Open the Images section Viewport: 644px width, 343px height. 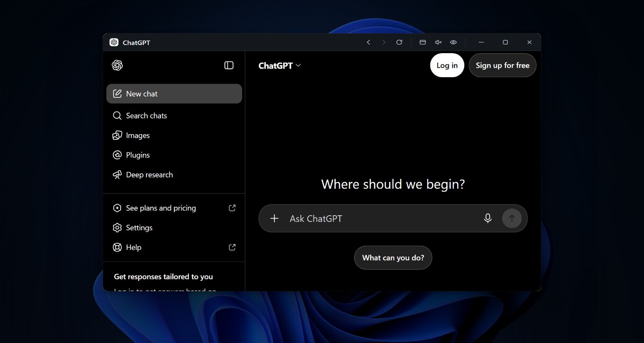(x=174, y=135)
